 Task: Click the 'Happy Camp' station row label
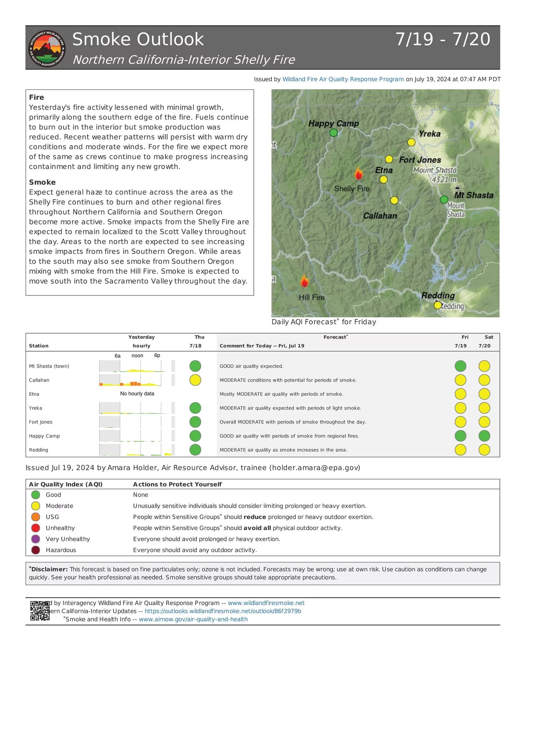(44, 436)
